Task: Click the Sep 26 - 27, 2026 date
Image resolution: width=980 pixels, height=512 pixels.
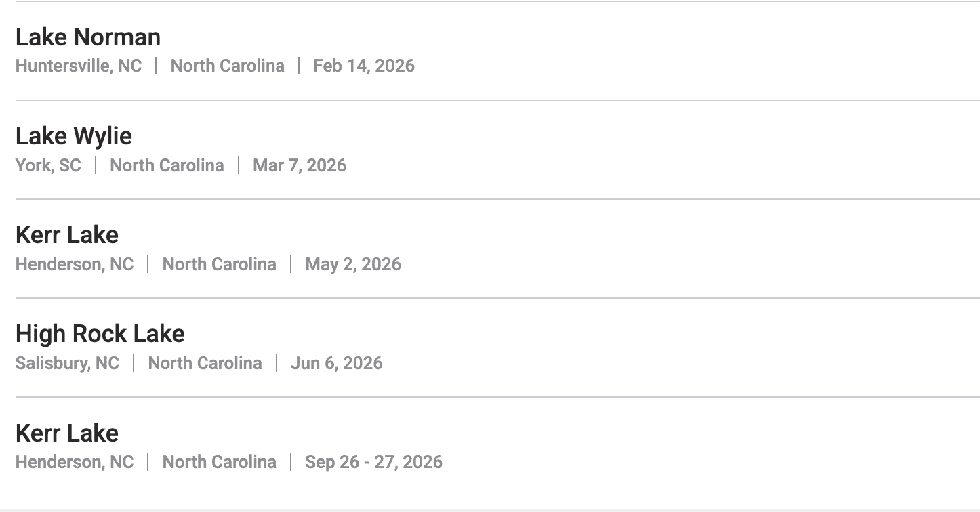Action: 373,462
